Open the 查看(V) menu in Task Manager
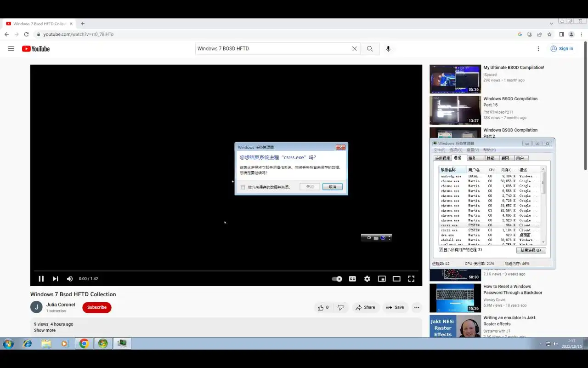The height and width of the screenshot is (368, 588). click(473, 150)
